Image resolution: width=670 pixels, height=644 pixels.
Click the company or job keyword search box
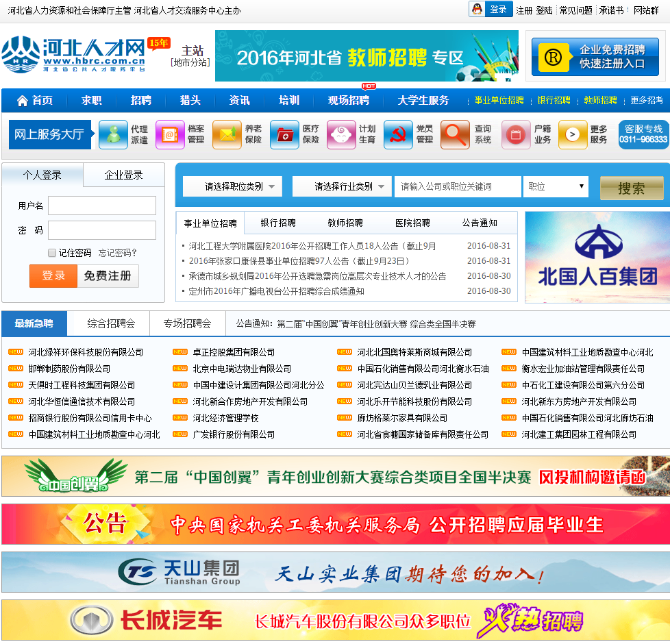tap(458, 186)
